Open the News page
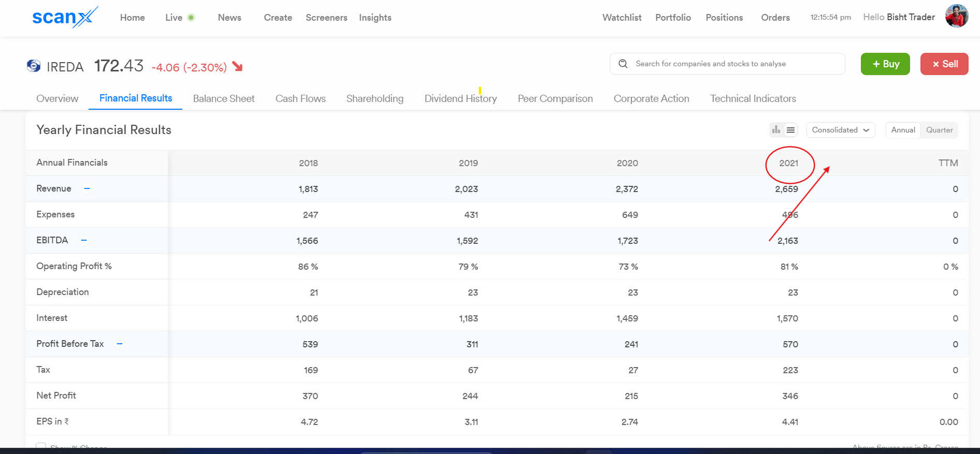980x454 pixels. pos(229,18)
